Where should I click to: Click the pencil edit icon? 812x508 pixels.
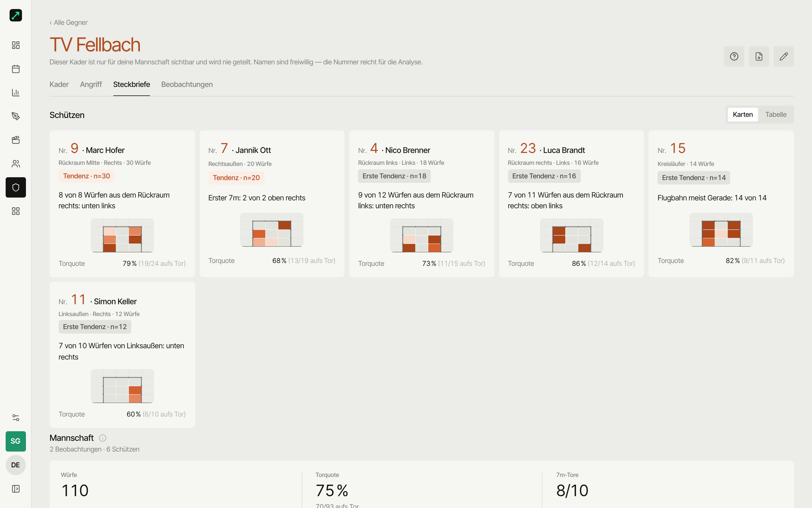784,56
